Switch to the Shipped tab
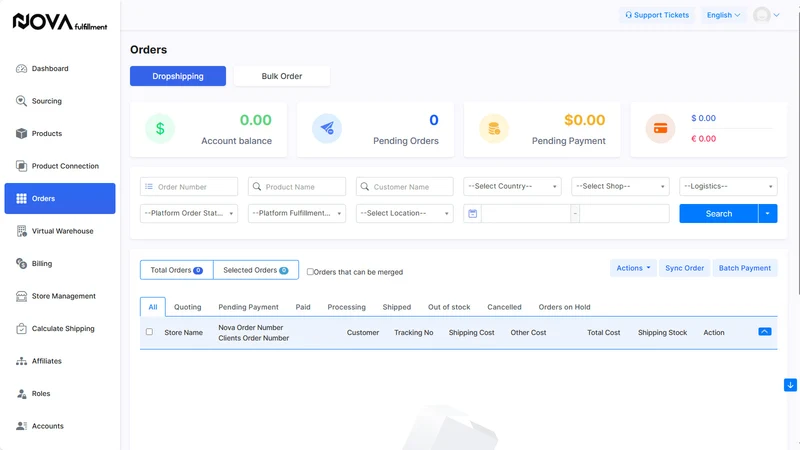This screenshot has height=450, width=800. (396, 307)
